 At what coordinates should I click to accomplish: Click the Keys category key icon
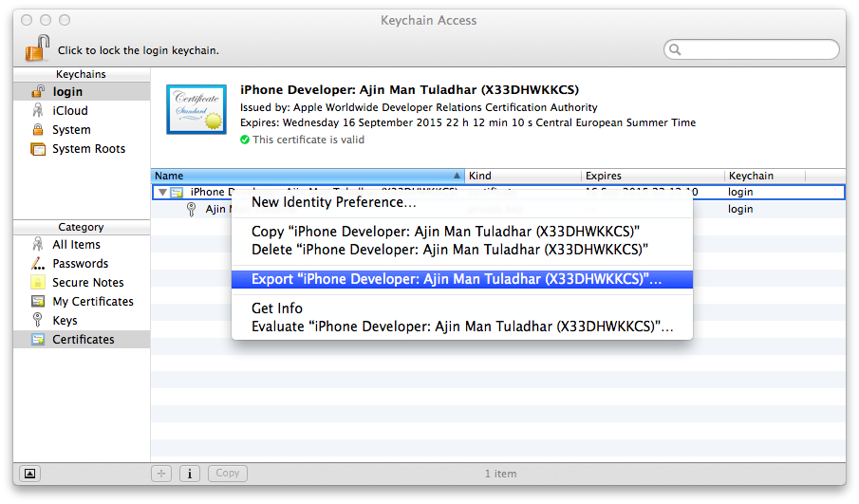(38, 319)
